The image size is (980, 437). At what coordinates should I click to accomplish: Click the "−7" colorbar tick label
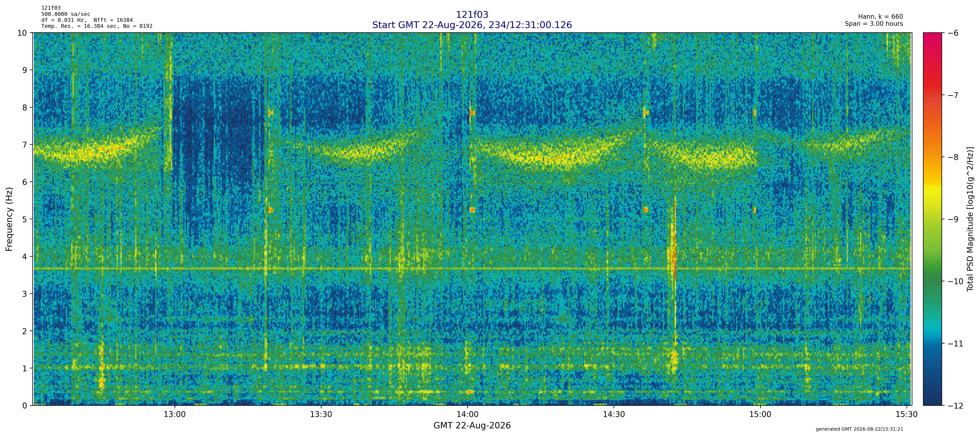click(x=953, y=95)
